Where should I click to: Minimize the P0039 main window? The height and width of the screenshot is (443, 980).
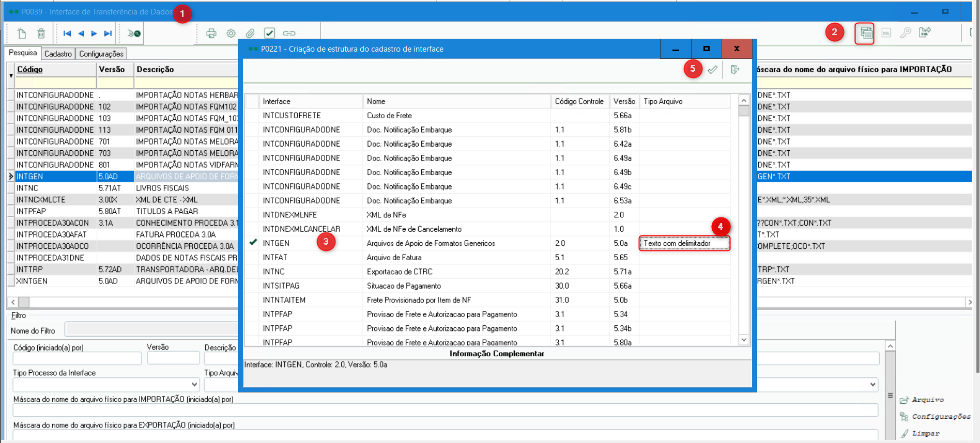[x=914, y=12]
